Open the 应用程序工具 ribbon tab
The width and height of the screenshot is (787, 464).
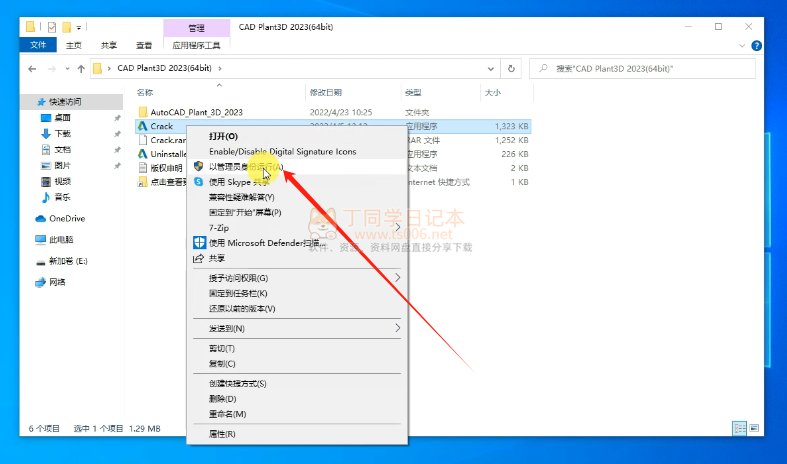click(196, 45)
